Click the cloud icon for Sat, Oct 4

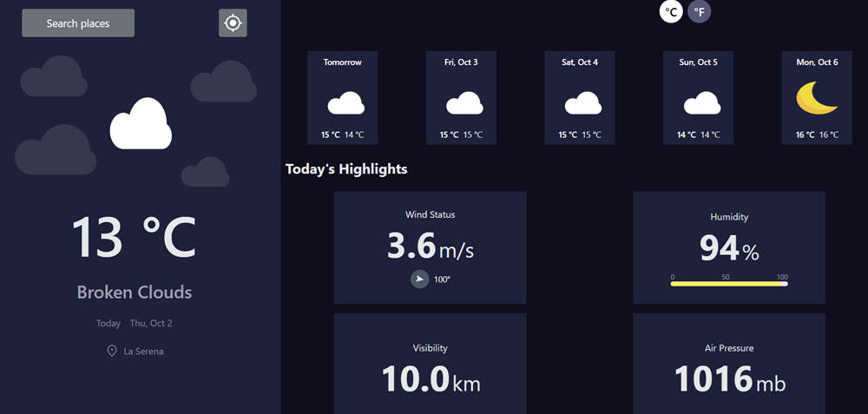click(582, 104)
